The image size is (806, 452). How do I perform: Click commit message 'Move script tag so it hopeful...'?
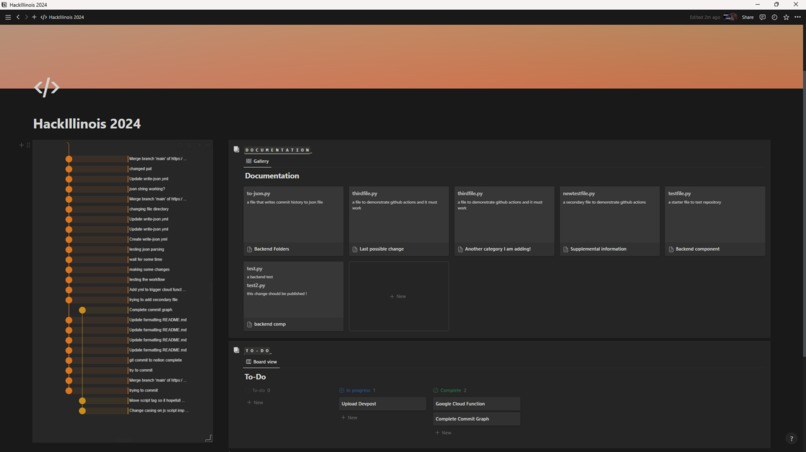click(x=157, y=400)
